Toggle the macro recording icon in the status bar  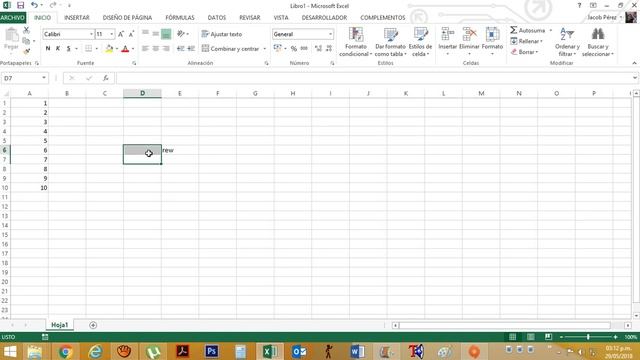point(45,337)
